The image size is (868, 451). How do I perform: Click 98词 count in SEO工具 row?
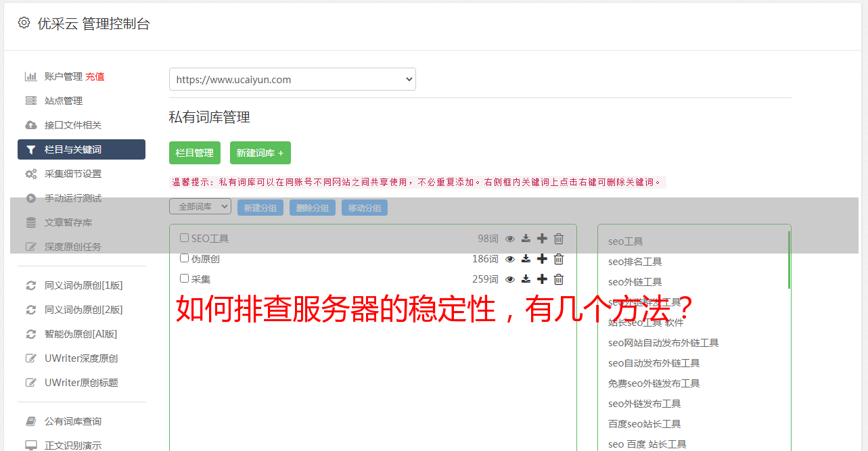[488, 239]
